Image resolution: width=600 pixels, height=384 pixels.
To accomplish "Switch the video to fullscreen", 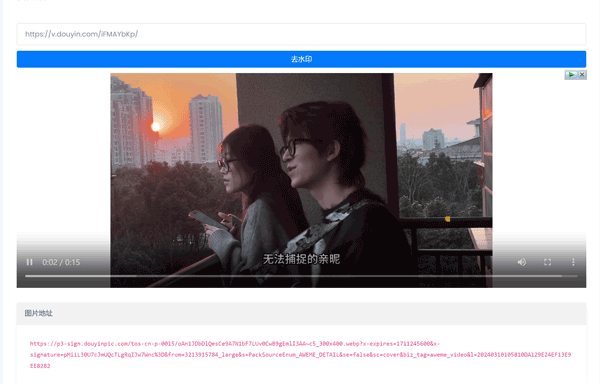I will click(548, 262).
